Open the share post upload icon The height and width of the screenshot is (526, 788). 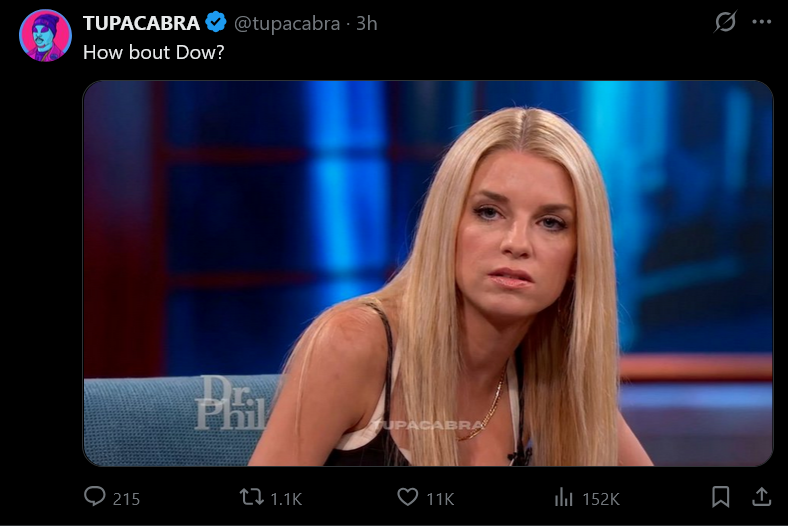tap(761, 497)
